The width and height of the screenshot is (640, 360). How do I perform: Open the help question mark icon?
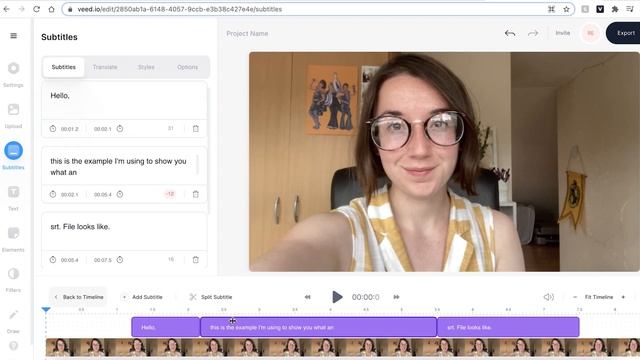pos(13,346)
